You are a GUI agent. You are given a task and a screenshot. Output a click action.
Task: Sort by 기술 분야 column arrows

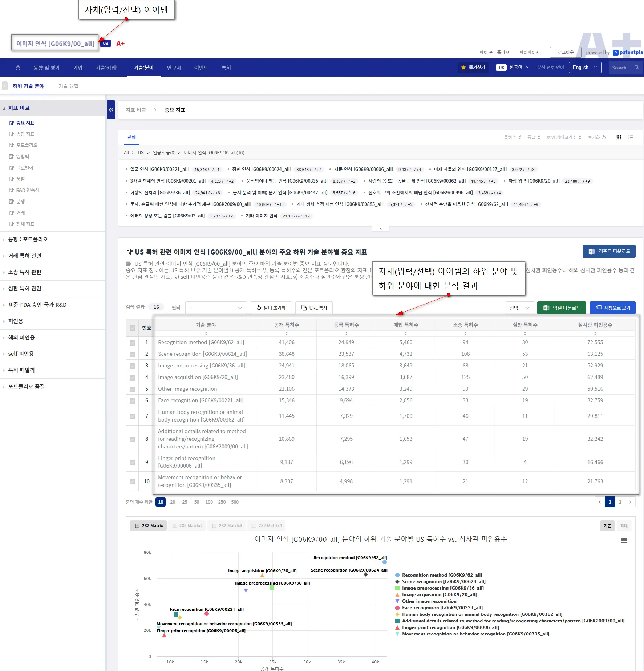(x=206, y=333)
